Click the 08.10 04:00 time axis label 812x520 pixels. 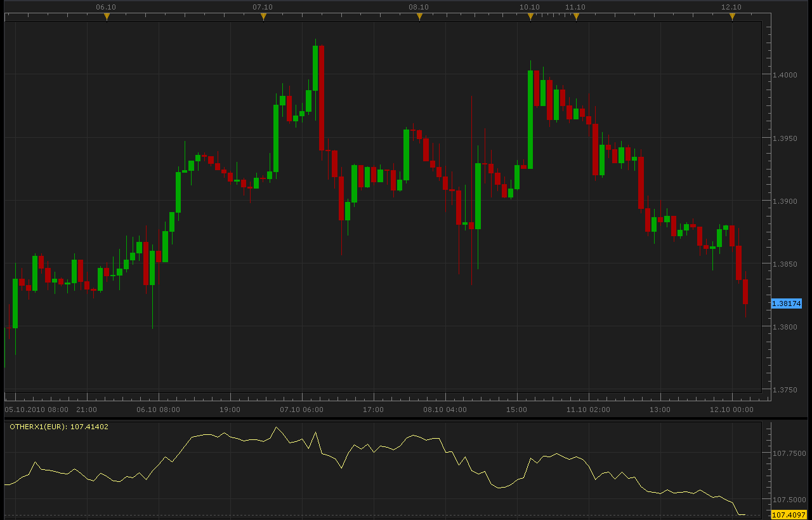coord(445,410)
